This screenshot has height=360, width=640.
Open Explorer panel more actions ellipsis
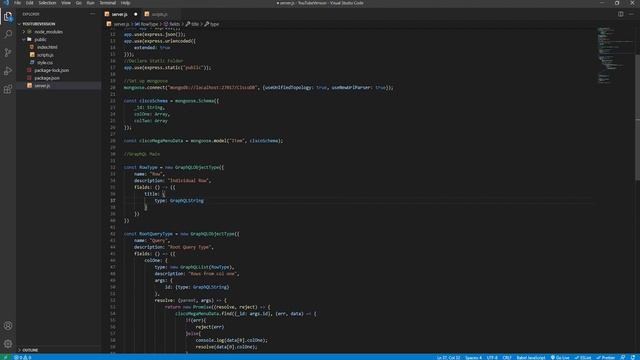(x=93, y=14)
